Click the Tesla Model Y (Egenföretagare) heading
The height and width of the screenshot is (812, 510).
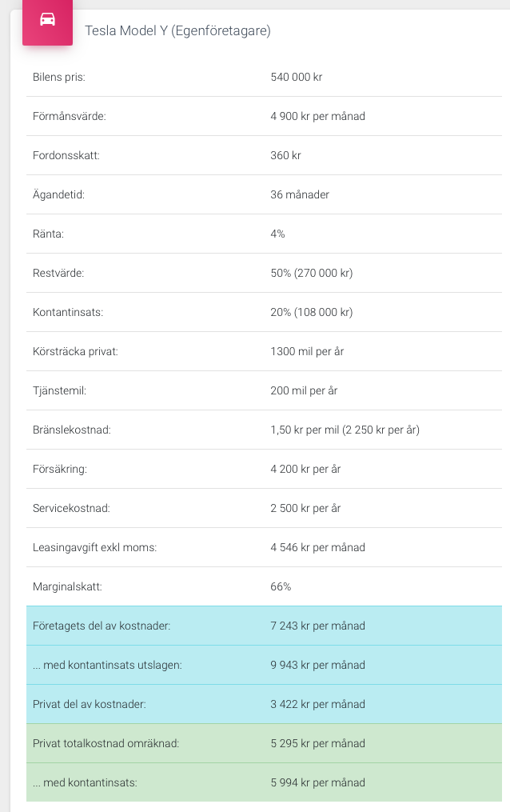tap(177, 31)
